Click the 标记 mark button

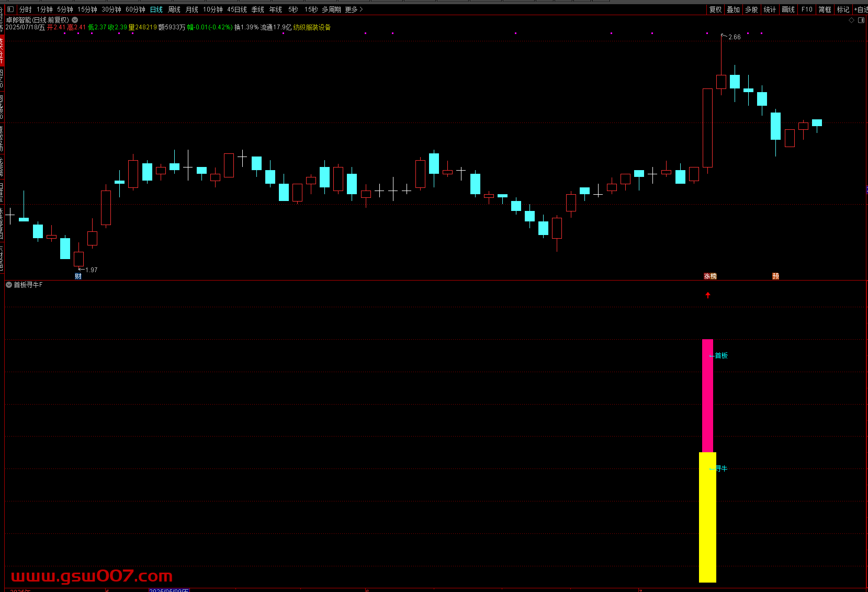843,9
